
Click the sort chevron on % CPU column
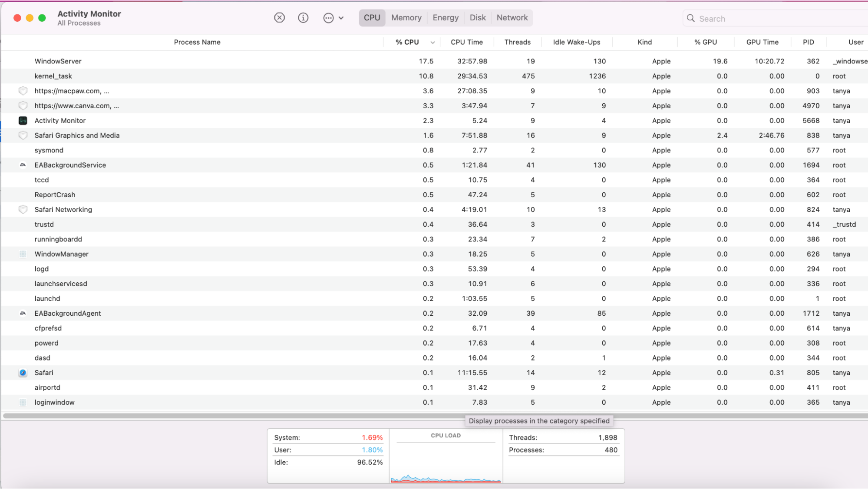[432, 42]
